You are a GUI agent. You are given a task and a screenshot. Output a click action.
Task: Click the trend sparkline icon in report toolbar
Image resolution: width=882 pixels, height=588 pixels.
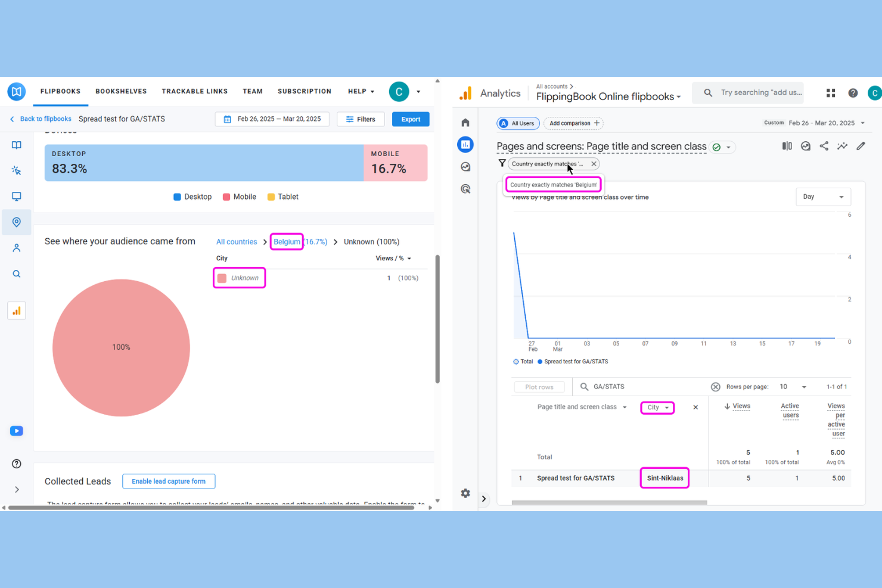(842, 146)
